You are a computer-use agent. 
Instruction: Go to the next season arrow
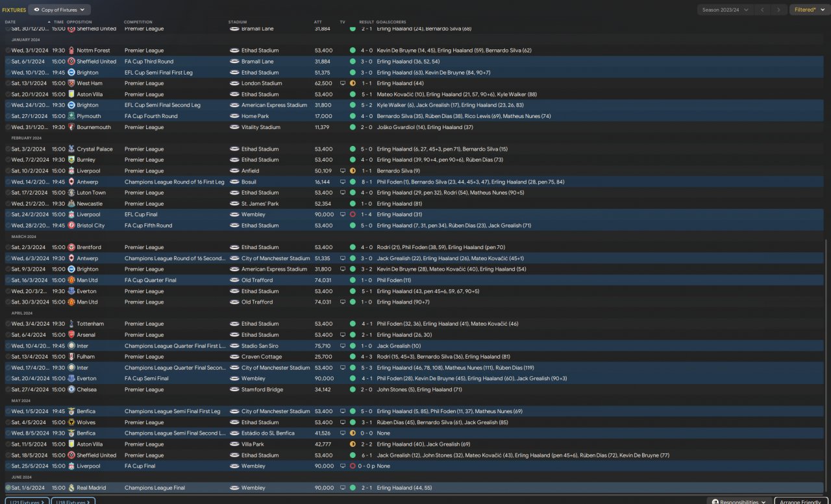[780, 10]
